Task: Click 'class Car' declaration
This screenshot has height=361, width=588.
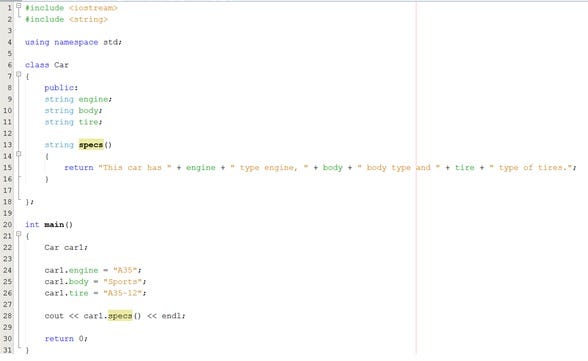Action: click(x=47, y=65)
